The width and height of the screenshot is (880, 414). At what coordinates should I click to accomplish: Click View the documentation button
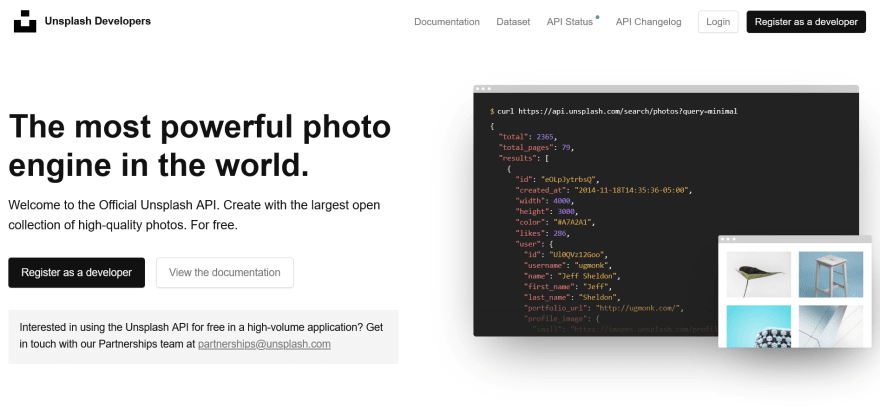pos(224,273)
